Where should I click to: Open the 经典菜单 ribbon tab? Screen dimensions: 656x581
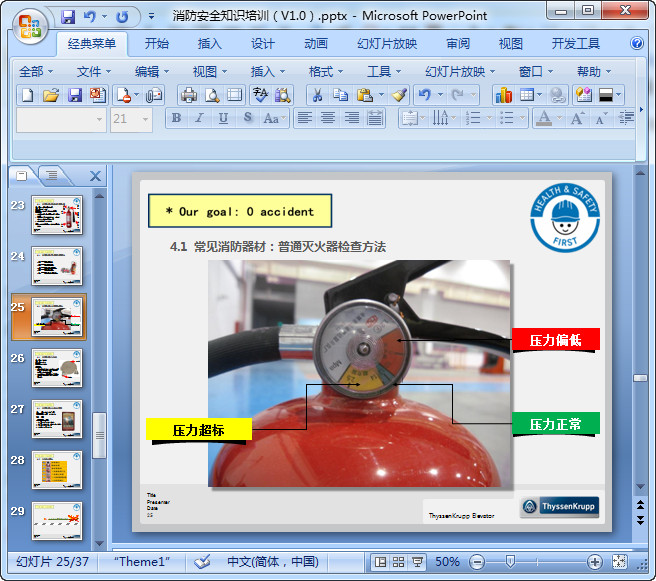click(x=92, y=44)
